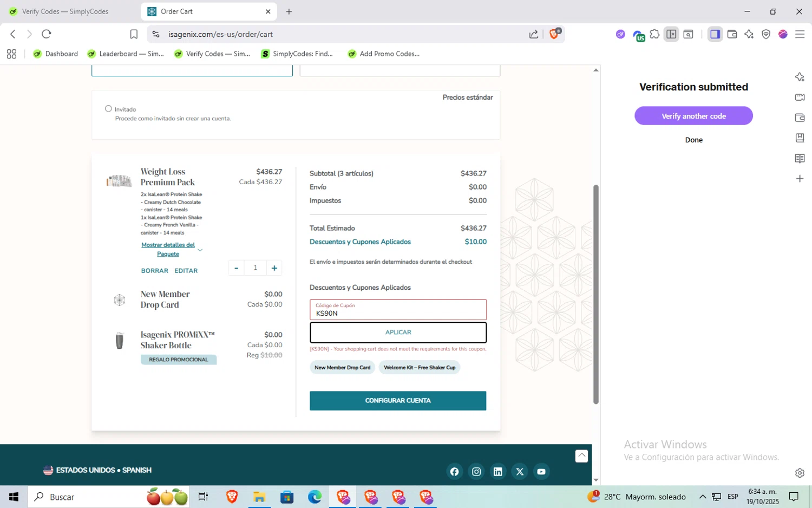Open the Estados Unidos Spanish region selector
This screenshot has height=508, width=812.
[x=97, y=470]
